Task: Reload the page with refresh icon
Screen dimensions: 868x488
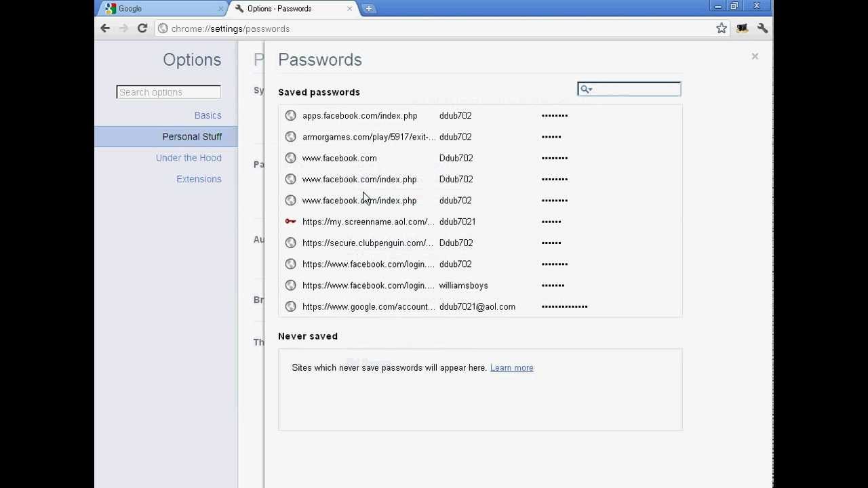Action: [x=142, y=28]
